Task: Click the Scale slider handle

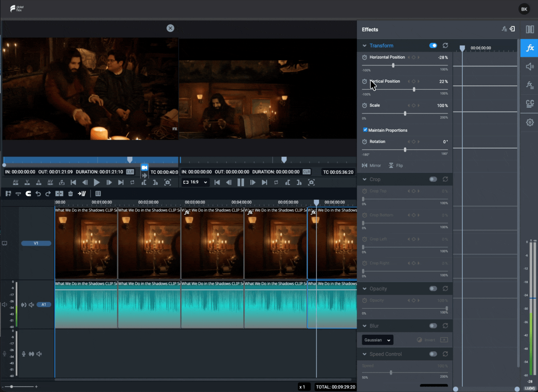Action: click(405, 114)
